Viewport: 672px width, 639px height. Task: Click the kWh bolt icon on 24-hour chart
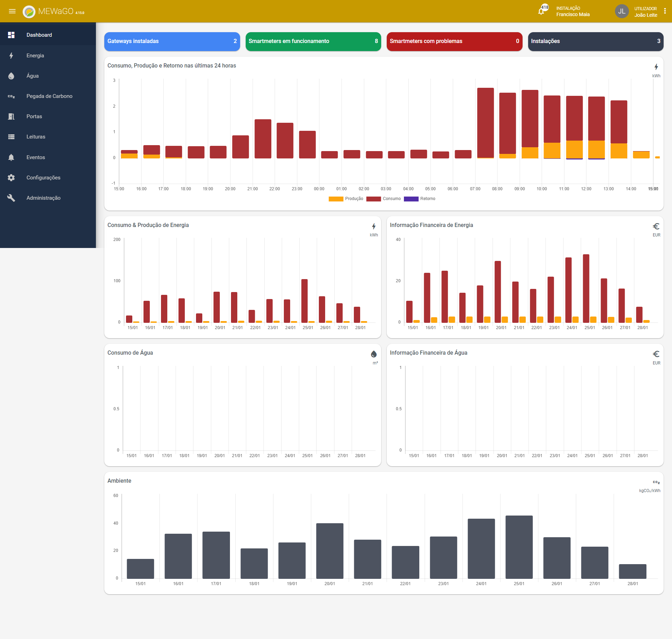tap(656, 67)
